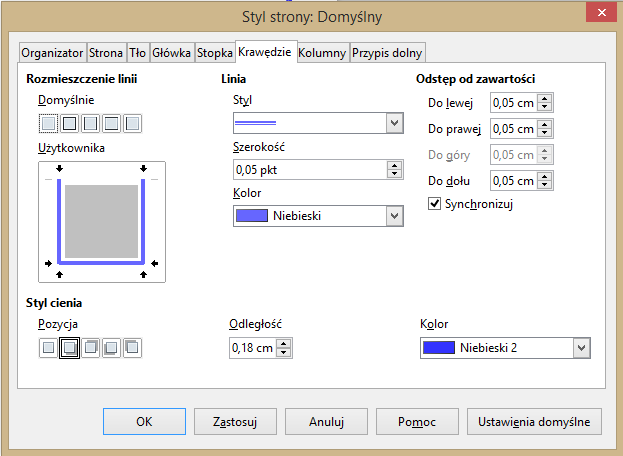
Task: Increase Do prawej spacing value
Action: [545, 124]
